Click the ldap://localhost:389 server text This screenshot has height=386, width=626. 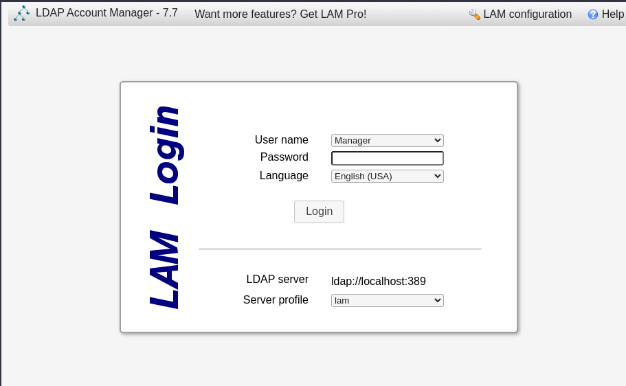click(x=378, y=281)
